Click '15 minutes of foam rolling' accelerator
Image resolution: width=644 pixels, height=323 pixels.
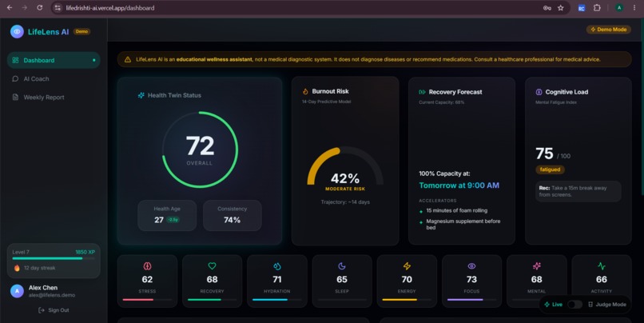[457, 210]
